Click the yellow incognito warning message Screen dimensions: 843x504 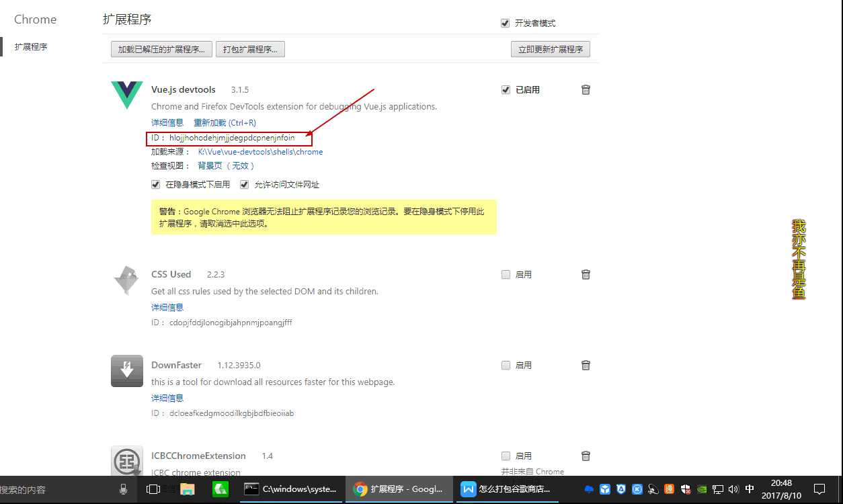[x=324, y=217]
